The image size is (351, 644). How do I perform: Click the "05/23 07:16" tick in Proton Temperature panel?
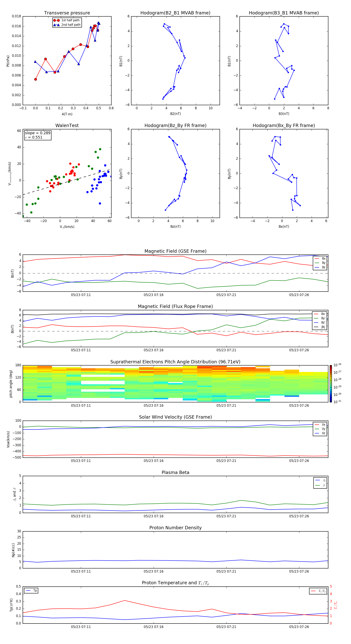(x=153, y=627)
